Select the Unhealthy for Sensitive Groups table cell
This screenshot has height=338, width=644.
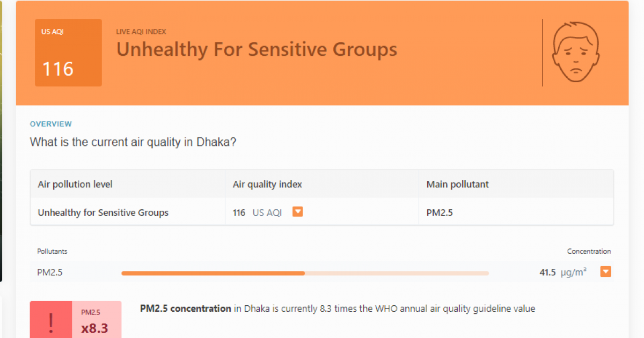click(103, 212)
